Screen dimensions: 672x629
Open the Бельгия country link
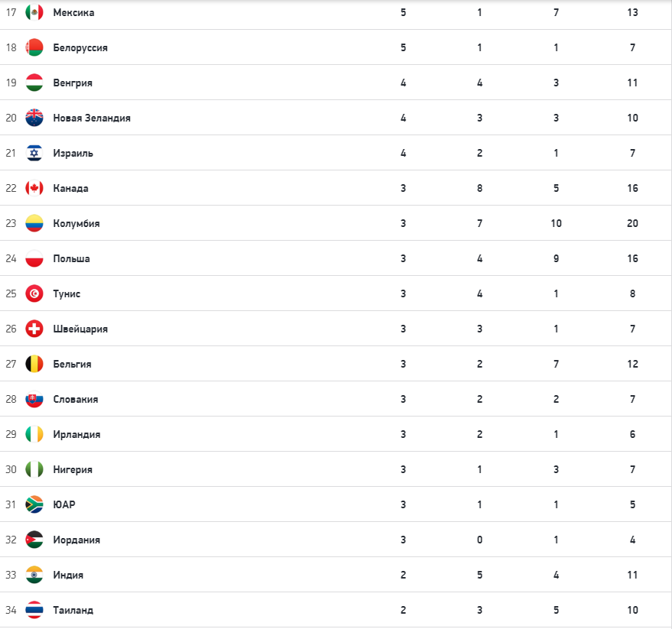[x=72, y=364]
